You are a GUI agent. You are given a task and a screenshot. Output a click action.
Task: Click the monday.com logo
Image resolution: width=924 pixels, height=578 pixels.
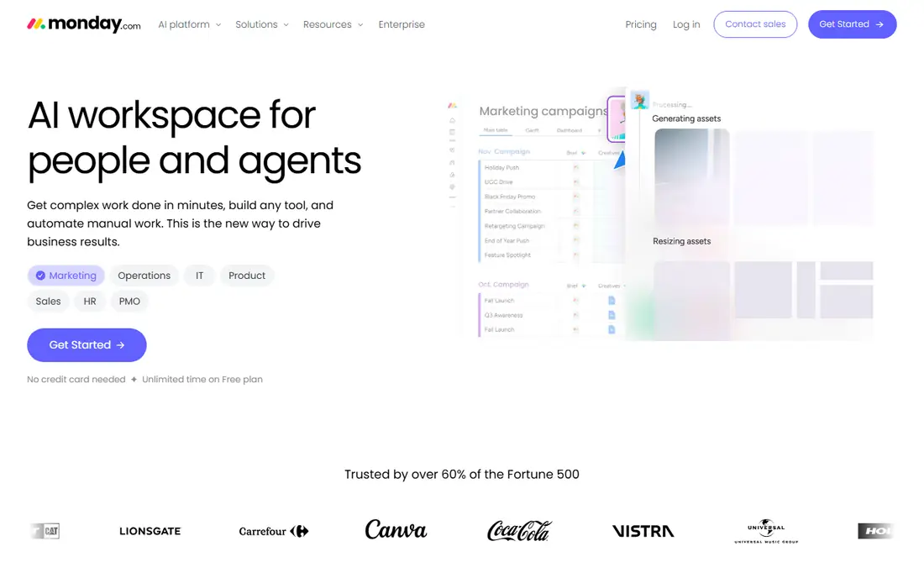coord(84,24)
